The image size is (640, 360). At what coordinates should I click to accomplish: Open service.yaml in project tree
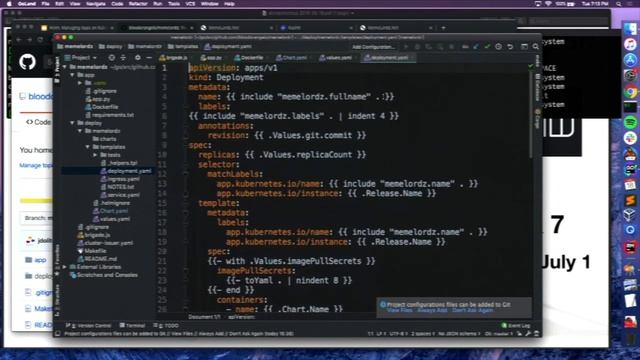click(120, 195)
